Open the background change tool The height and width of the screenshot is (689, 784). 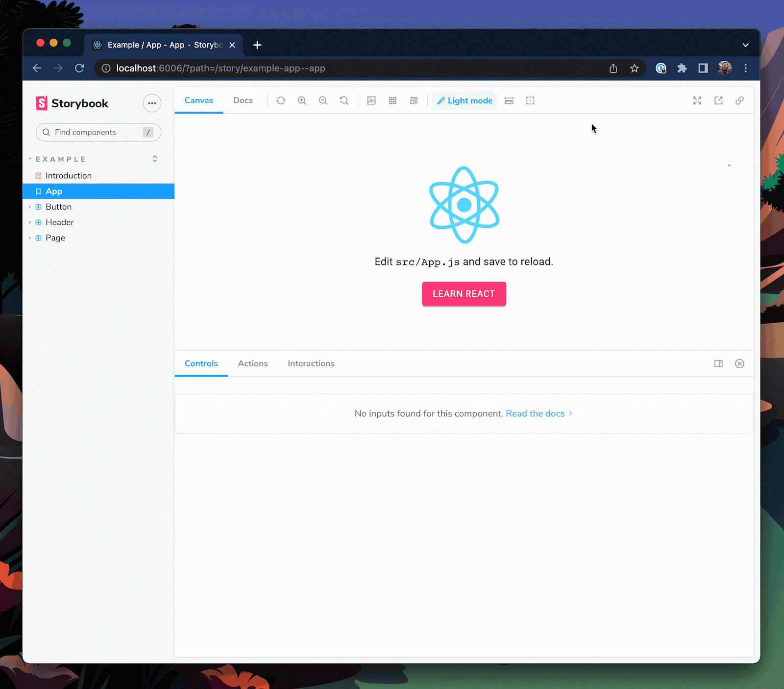tap(371, 101)
